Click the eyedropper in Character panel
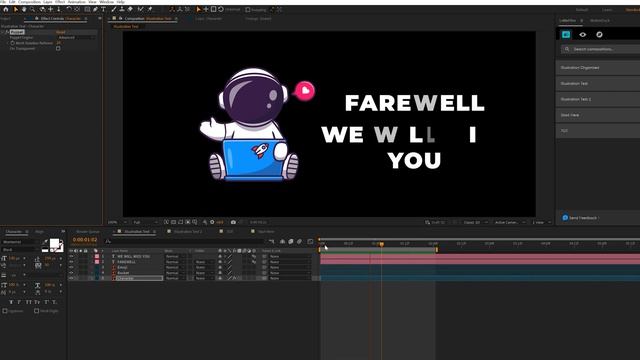 pos(44,242)
